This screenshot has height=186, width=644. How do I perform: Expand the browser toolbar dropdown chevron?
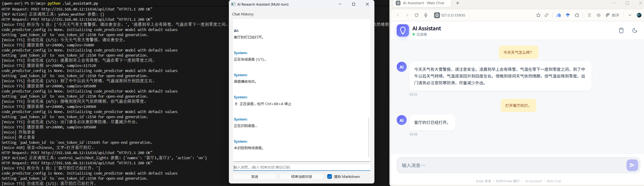[630, 16]
